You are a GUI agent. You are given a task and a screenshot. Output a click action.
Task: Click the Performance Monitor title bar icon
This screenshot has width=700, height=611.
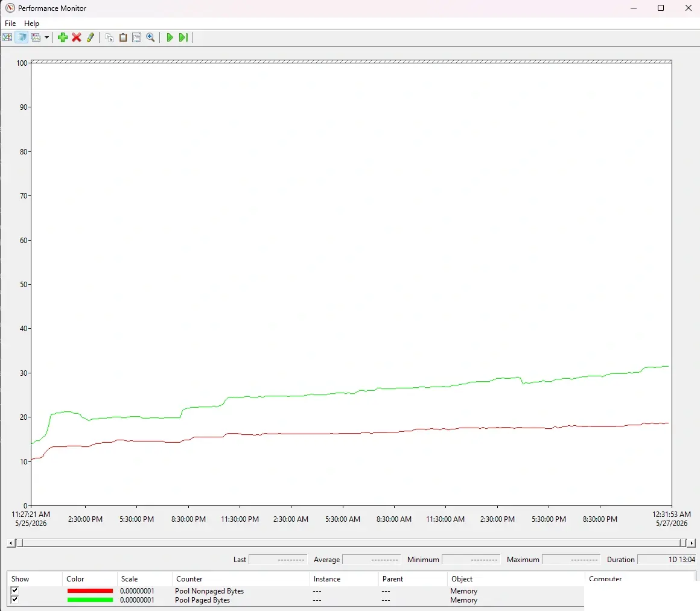(10, 8)
